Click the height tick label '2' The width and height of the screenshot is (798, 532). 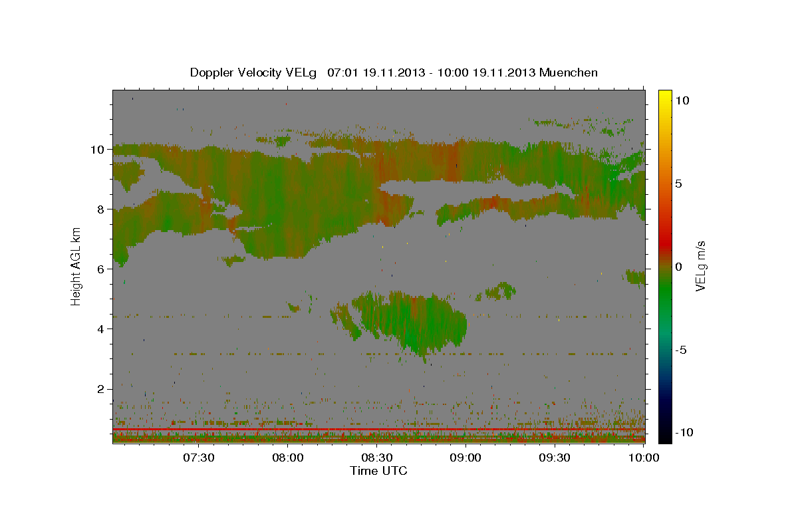pyautogui.click(x=101, y=389)
